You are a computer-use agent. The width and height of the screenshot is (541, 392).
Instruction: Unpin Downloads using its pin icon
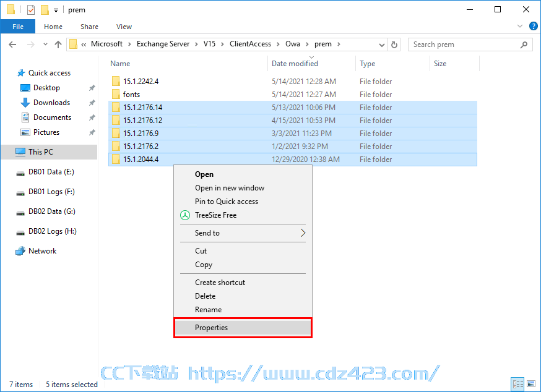[x=92, y=103]
